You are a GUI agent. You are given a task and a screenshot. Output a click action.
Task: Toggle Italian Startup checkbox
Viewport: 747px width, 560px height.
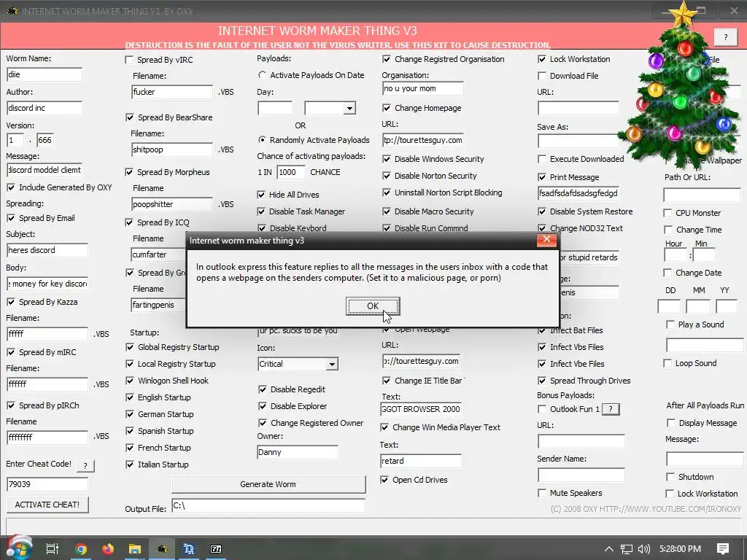coord(130,464)
